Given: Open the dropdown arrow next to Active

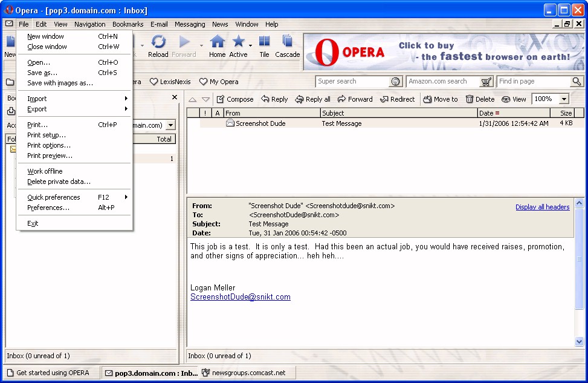Looking at the screenshot, I should pyautogui.click(x=250, y=45).
